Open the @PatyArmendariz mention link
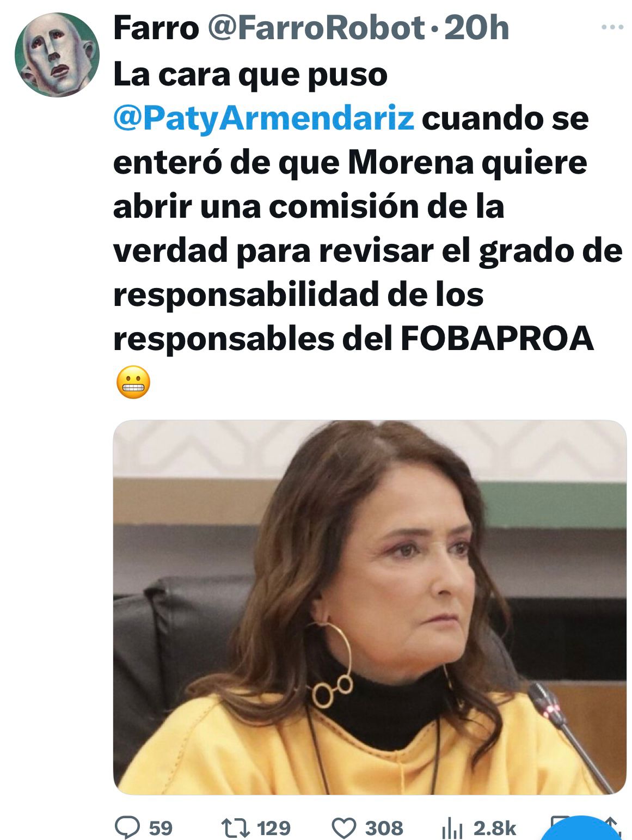 click(263, 118)
